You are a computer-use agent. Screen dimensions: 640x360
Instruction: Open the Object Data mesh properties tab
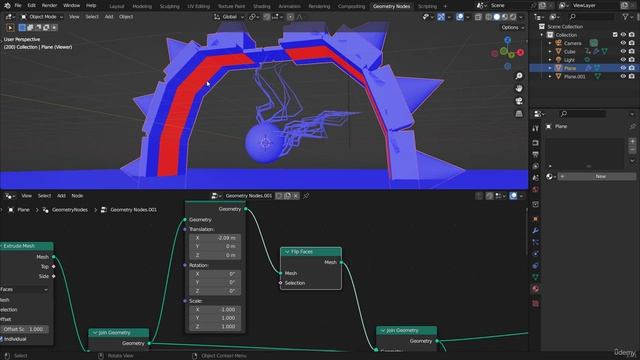coord(535,277)
